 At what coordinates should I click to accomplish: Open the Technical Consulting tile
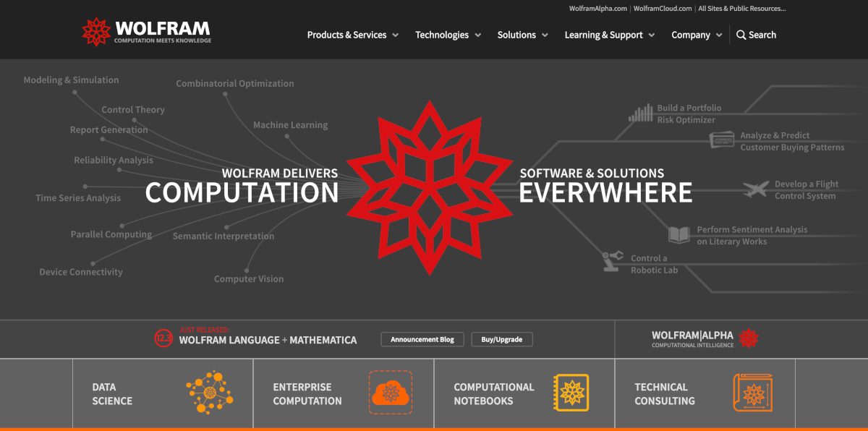[x=705, y=393]
